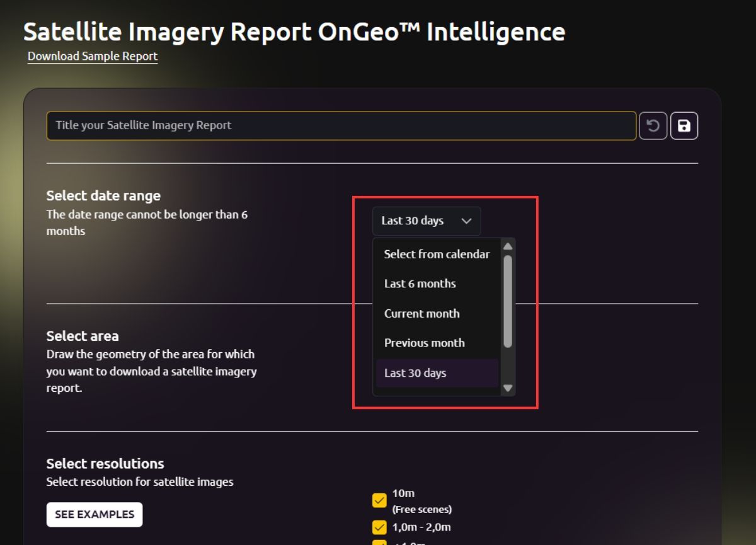This screenshot has width=756, height=545.
Task: Uncheck the 10m free scenes checkbox
Action: 379,500
